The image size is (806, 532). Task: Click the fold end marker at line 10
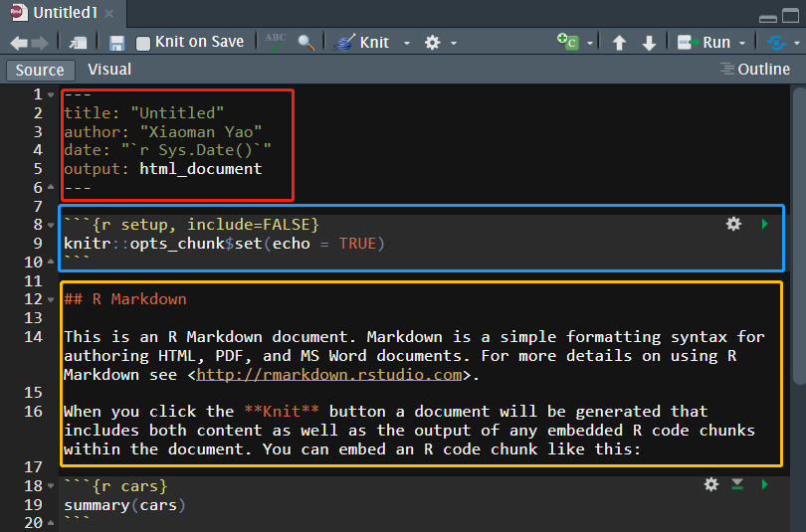(x=51, y=262)
